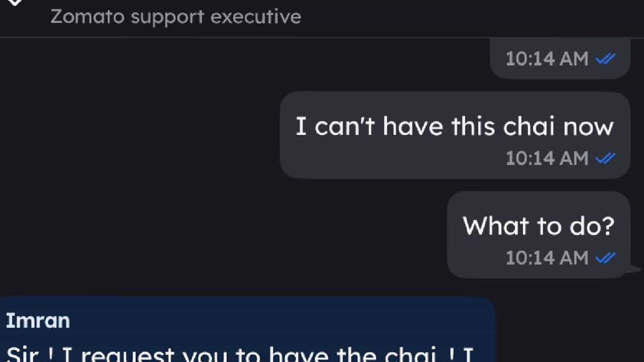Click the blue incoming message bubble from Imran
Screen dimensions: 644x362
[248, 329]
